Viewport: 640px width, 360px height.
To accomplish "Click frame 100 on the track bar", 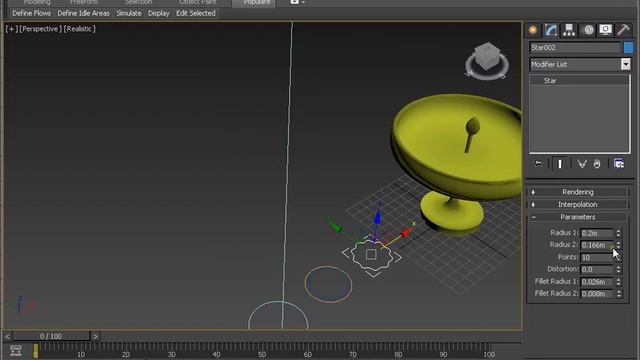I will pyautogui.click(x=489, y=351).
